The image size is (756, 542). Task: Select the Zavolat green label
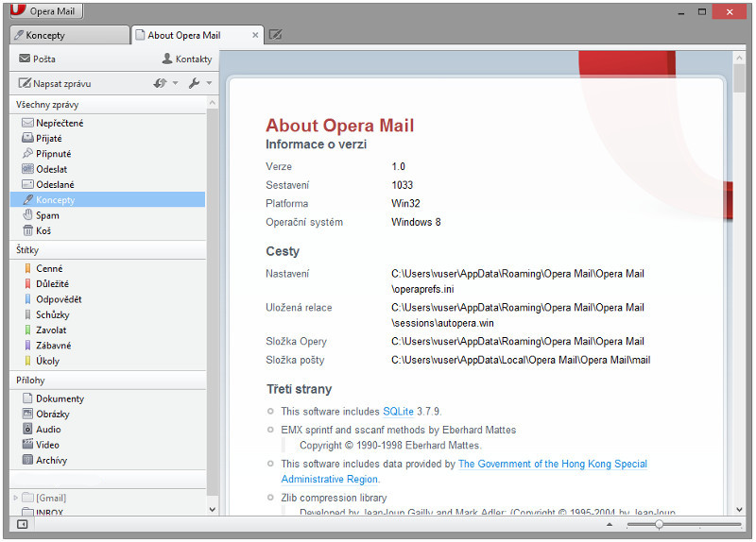108,330
